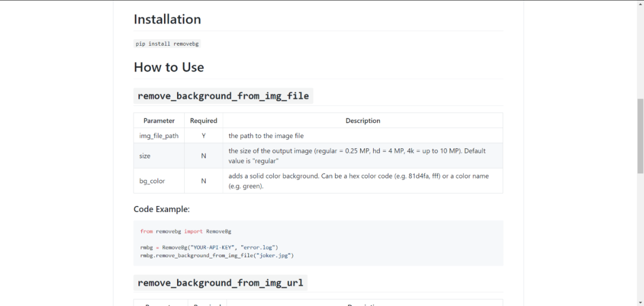This screenshot has height=306, width=644.
Task: Click the img_file_path parameter cell
Action: coord(159,136)
